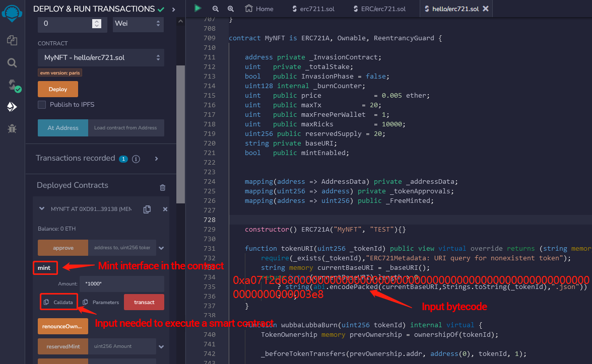592x364 pixels.
Task: Click the contract MyNFT declaration line
Action: point(335,38)
